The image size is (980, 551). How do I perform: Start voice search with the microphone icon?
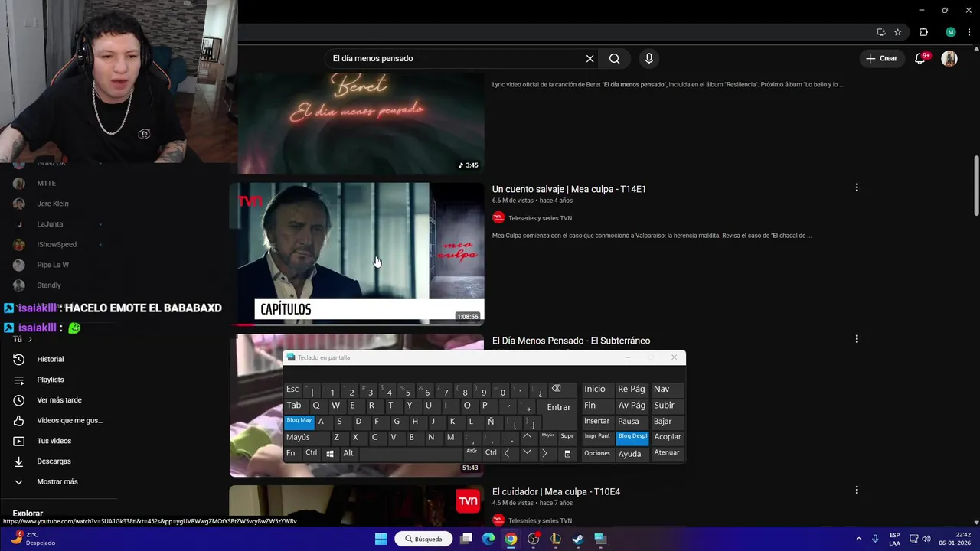(x=649, y=58)
